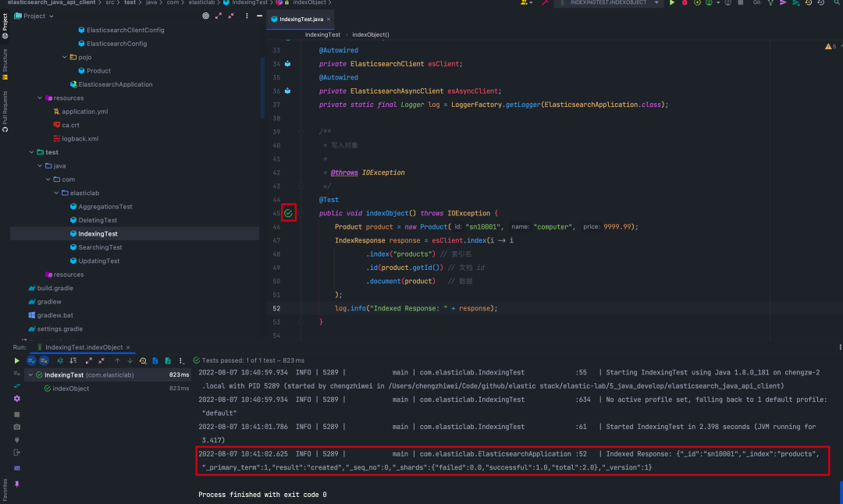Export test results icon
This screenshot has height=504, width=843.
tap(168, 360)
